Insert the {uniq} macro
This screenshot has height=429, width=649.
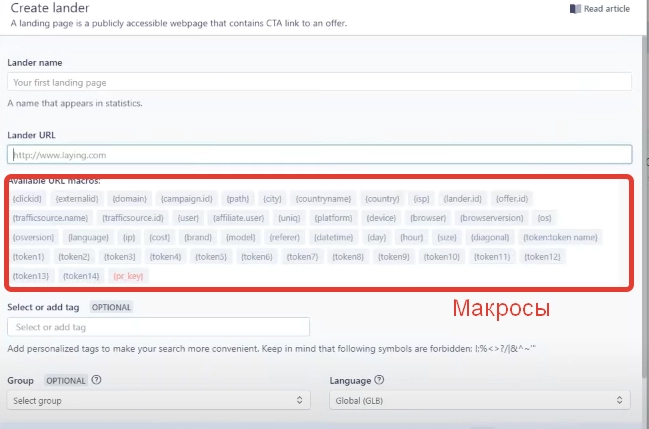click(x=289, y=218)
